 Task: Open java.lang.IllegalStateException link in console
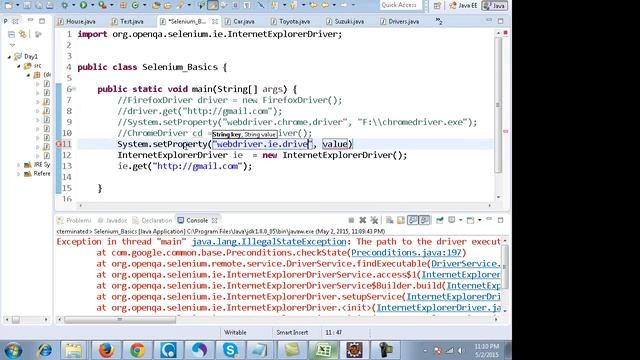click(269, 242)
